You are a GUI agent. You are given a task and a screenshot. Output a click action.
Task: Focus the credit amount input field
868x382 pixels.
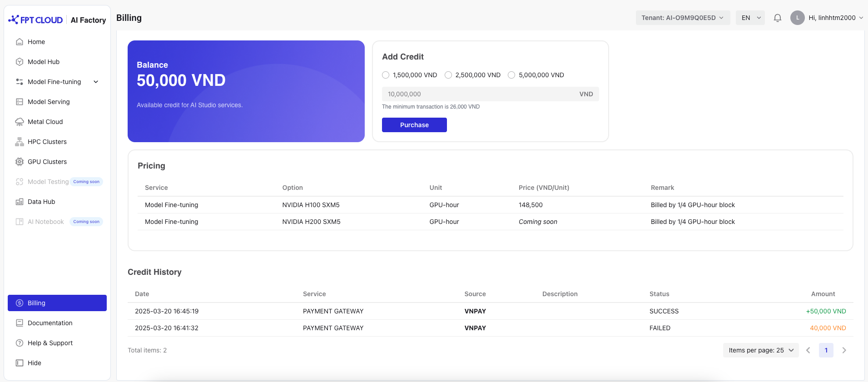point(491,94)
